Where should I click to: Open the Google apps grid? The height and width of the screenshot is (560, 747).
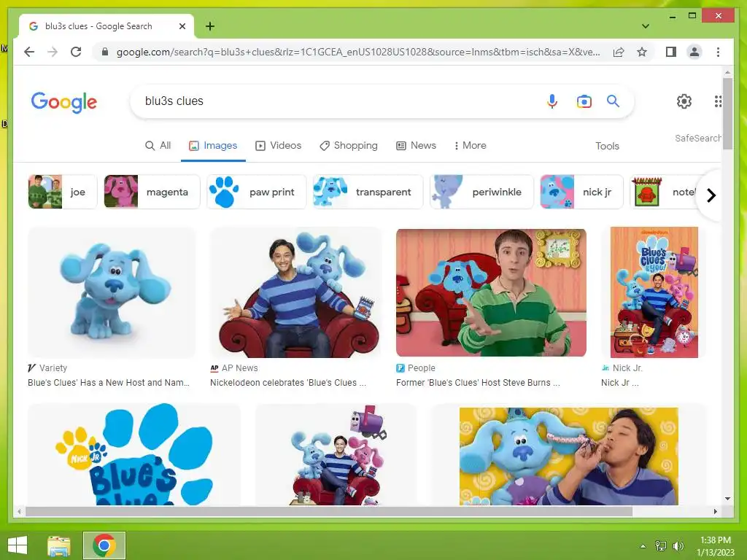(718, 101)
